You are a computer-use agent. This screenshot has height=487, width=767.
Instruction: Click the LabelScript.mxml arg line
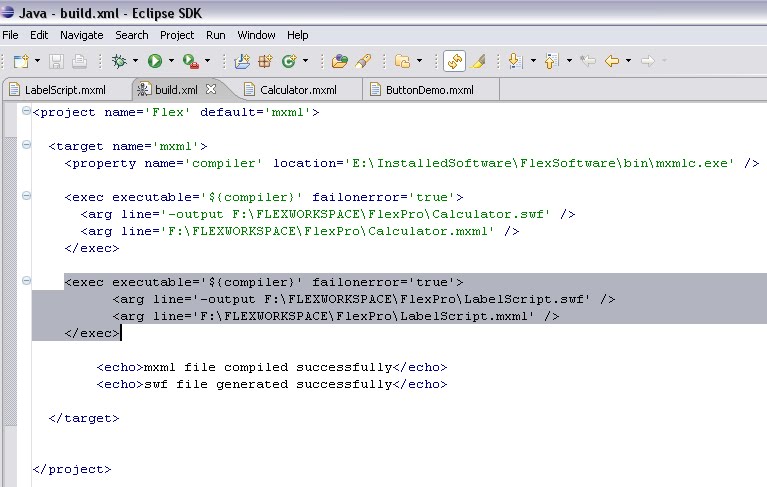(336, 316)
